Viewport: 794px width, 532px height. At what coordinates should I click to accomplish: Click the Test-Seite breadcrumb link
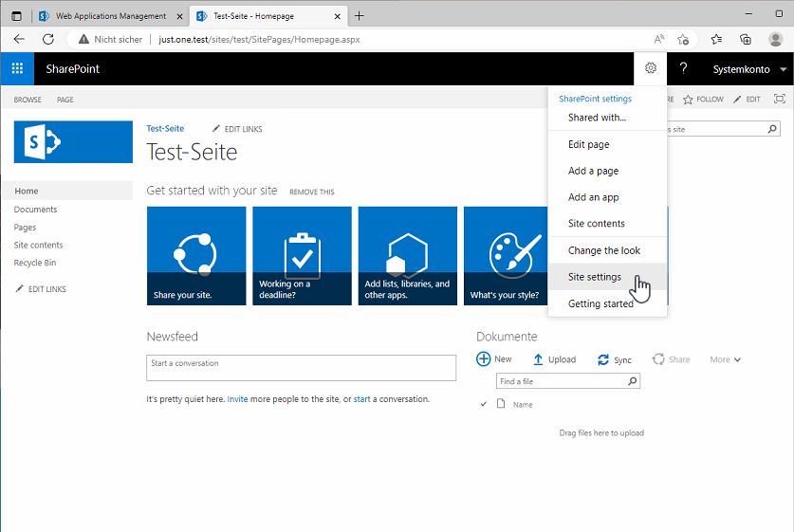[x=165, y=129]
